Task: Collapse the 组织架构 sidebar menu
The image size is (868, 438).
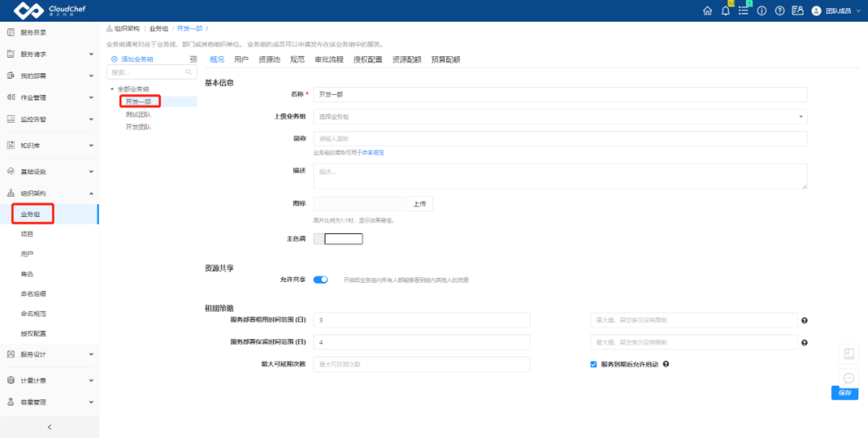Action: 92,193
